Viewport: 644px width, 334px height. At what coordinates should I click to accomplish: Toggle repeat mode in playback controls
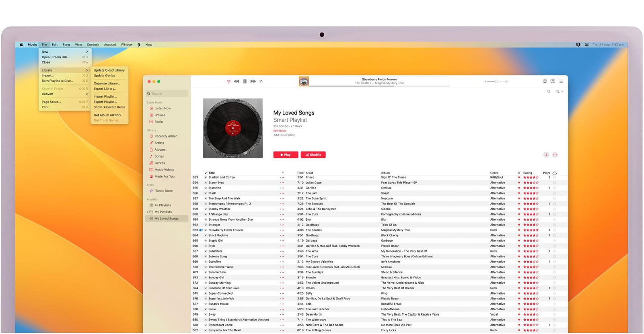(261, 81)
